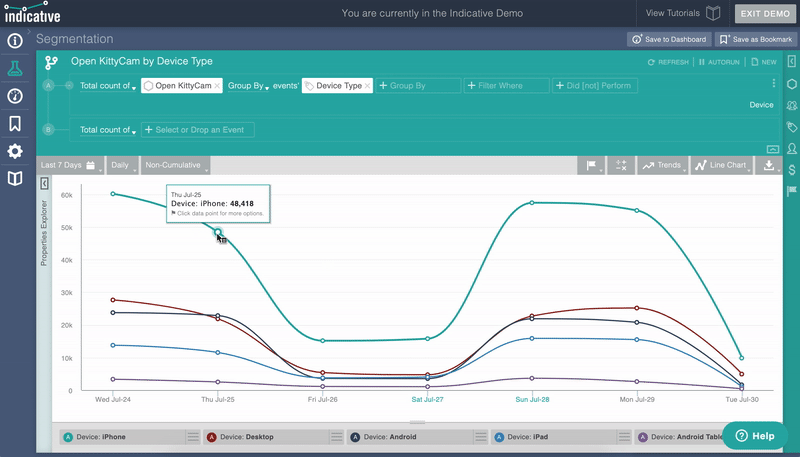This screenshot has height=457, width=800.
Task: Click the Android legend drag handle
Action: [481, 437]
